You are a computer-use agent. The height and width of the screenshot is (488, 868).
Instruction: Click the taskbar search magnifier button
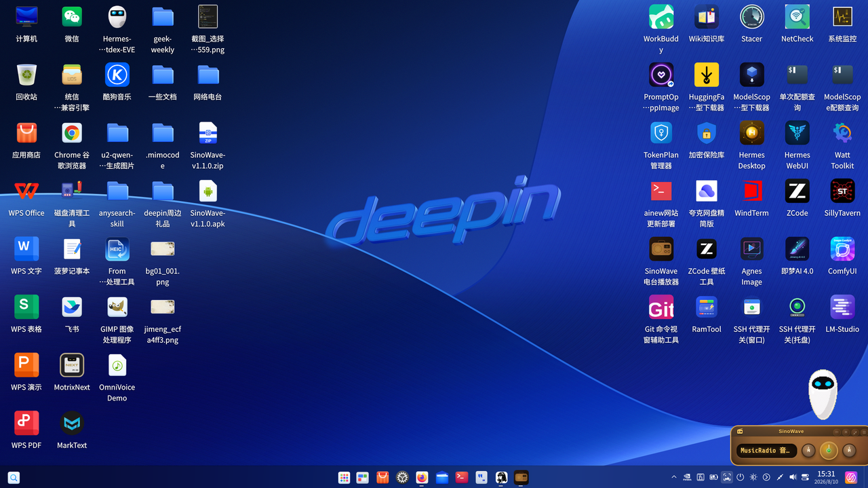click(x=14, y=478)
